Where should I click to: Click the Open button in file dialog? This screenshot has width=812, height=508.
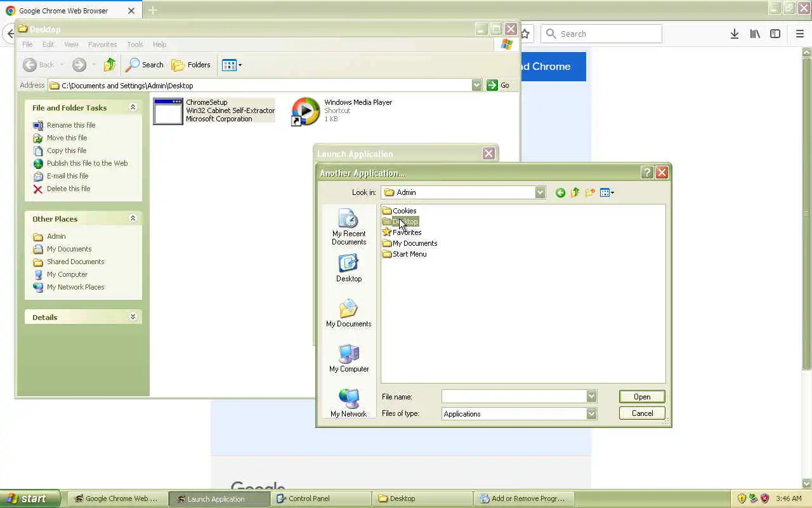pos(642,397)
